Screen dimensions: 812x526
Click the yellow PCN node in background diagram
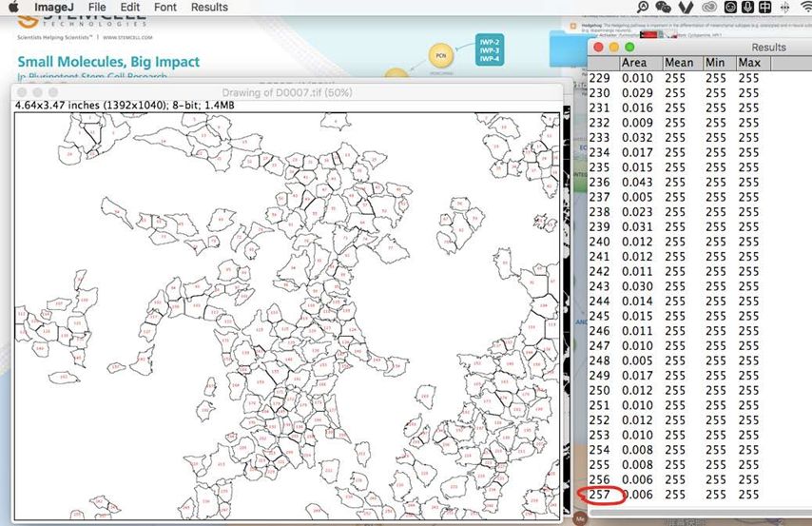[440, 55]
